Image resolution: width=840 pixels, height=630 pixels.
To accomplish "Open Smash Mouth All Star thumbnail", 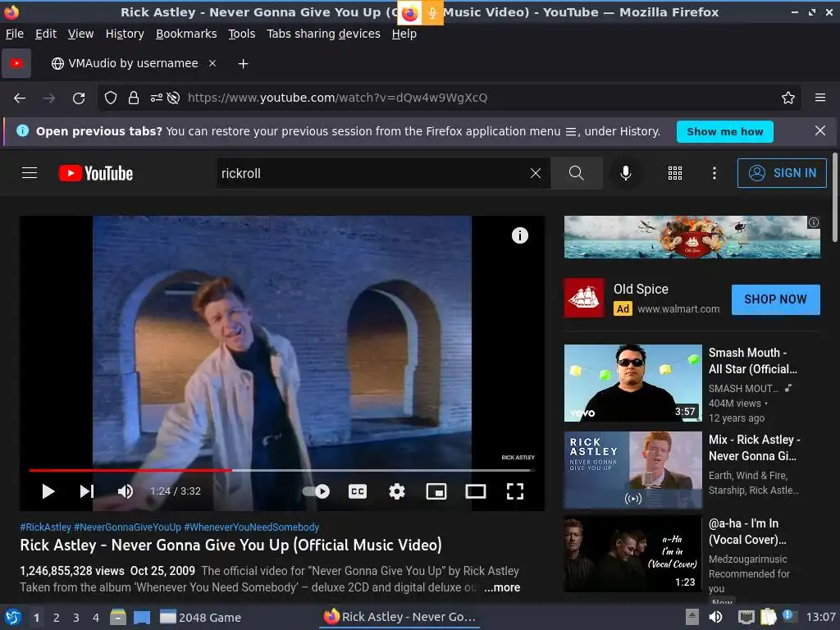I will click(x=632, y=383).
